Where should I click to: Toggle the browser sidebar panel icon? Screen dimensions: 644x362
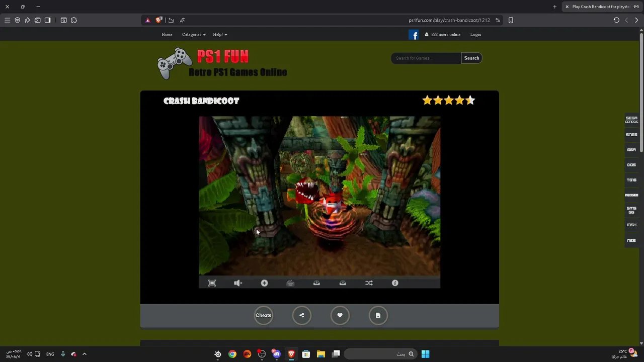pyautogui.click(x=47, y=20)
